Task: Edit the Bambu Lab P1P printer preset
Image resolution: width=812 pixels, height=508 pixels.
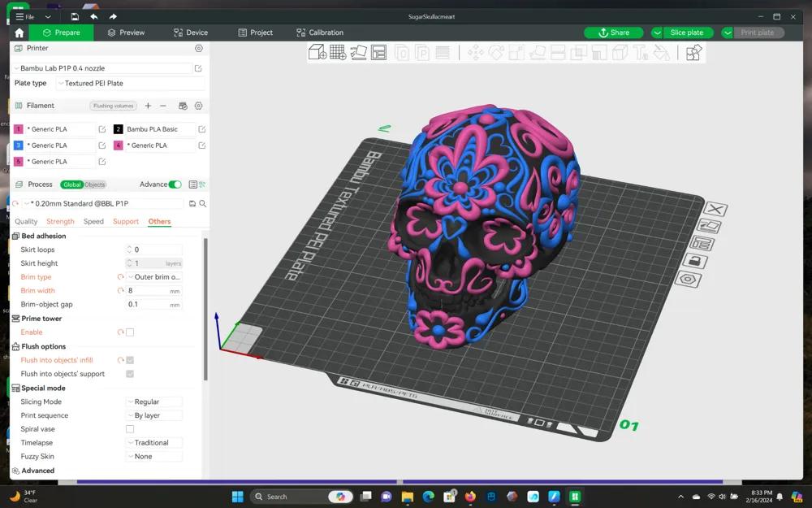Action: click(x=198, y=68)
